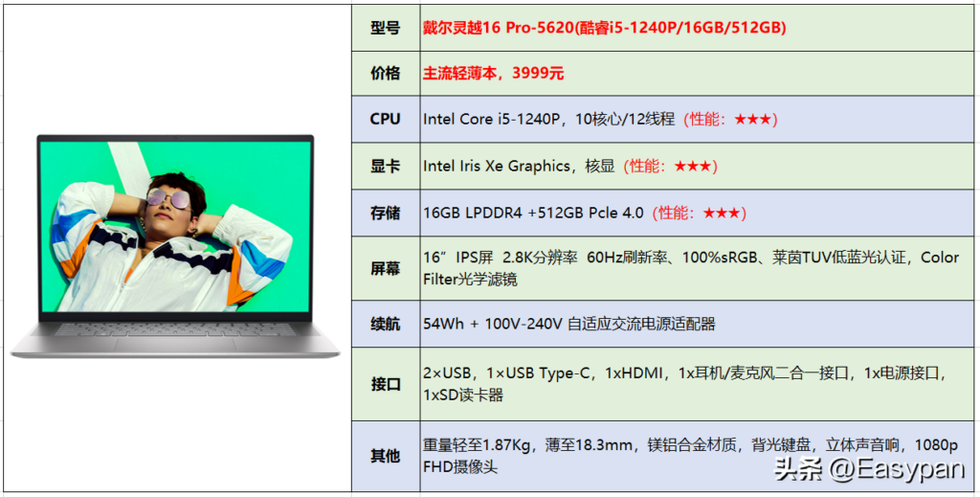Click the 重量轻至1.87Kg cell
The height and width of the screenshot is (497, 980).
click(697, 457)
